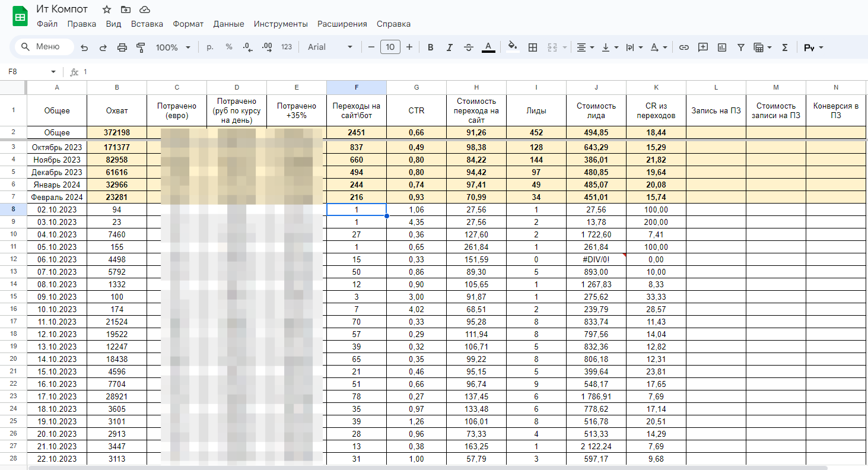Image resolution: width=868 pixels, height=470 pixels.
Task: Open the 100% zoom dropdown
Action: 173,47
